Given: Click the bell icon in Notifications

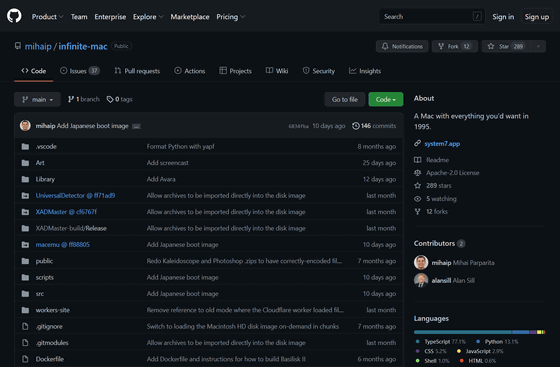Looking at the screenshot, I should point(385,46).
